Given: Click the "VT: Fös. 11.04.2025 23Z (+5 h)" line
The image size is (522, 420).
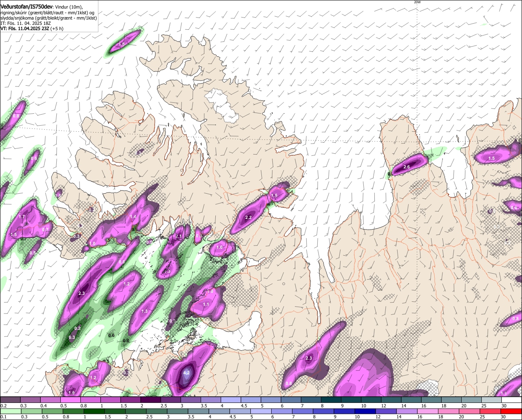Looking at the screenshot, I should point(32,29).
